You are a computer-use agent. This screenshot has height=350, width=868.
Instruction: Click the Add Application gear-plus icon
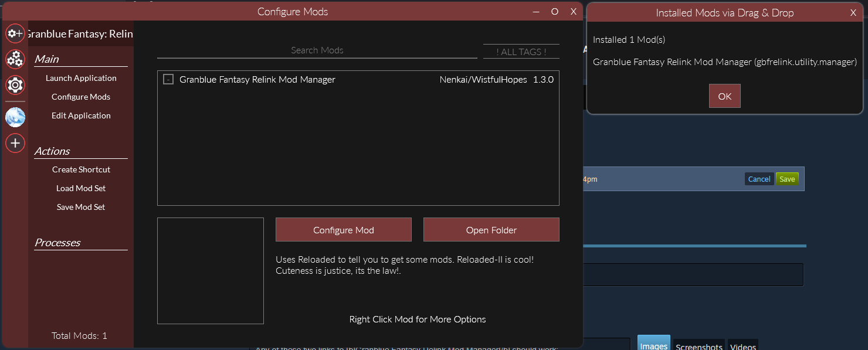pos(15,33)
